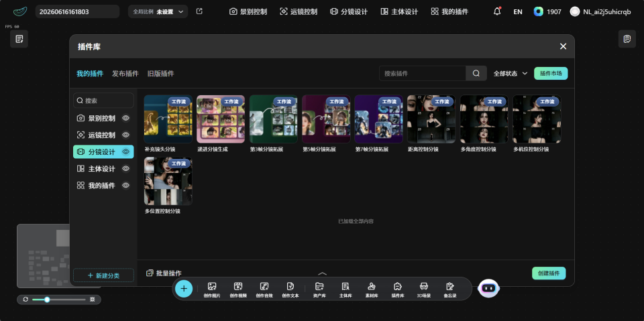Open the 备忘录 memo icon

pos(449,287)
